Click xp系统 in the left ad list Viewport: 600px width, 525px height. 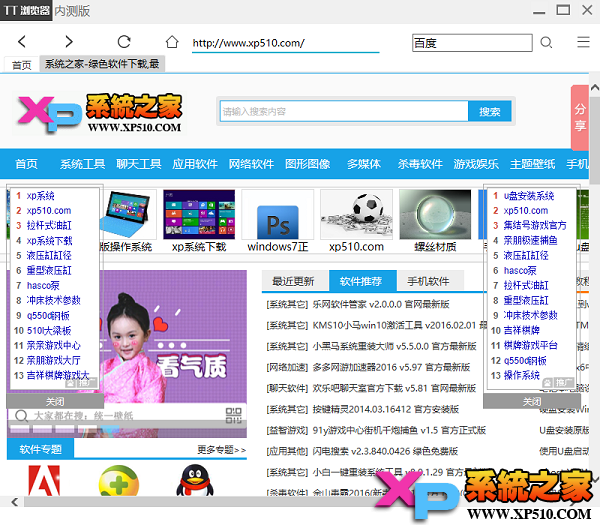click(41, 196)
